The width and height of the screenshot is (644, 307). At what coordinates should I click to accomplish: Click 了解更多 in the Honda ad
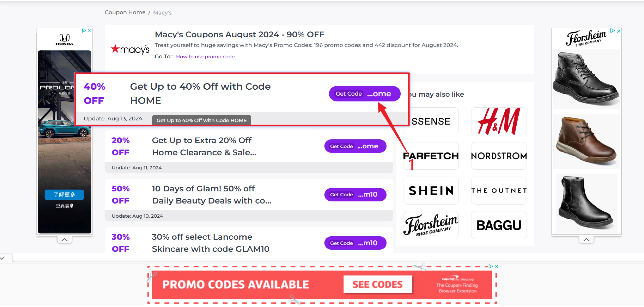64,195
